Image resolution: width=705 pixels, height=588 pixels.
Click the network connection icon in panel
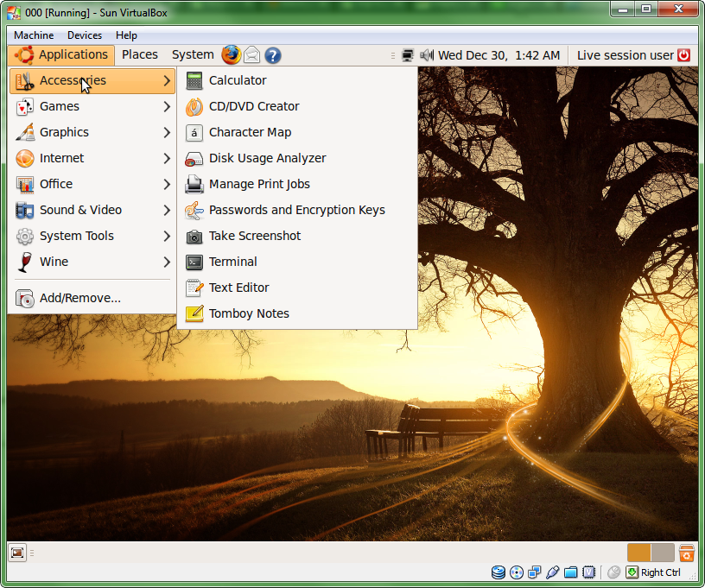tap(408, 55)
